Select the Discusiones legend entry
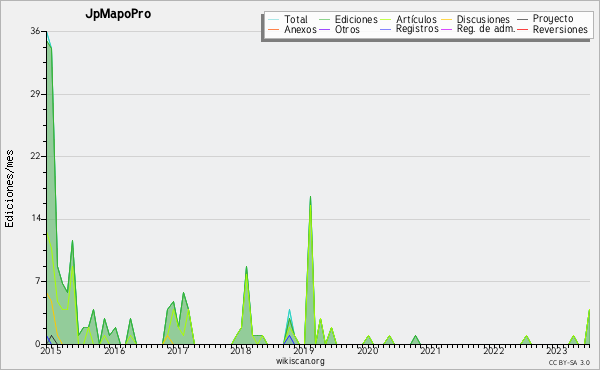The image size is (600, 370). point(476,19)
